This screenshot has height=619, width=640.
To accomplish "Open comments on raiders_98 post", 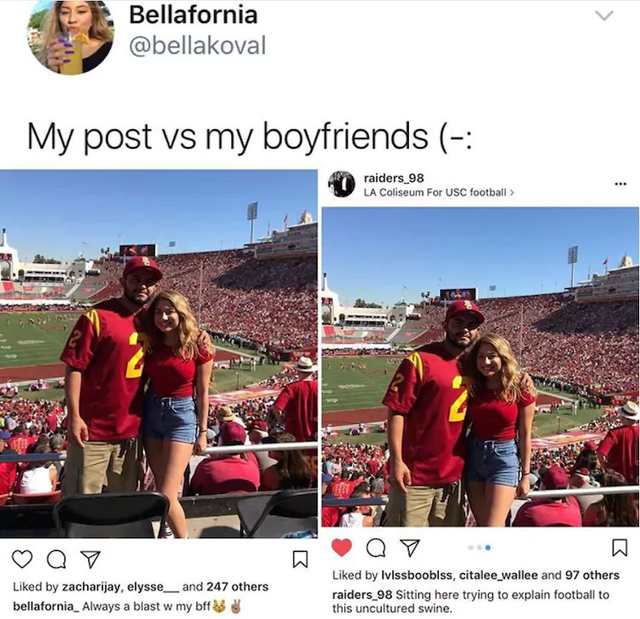I will (376, 548).
